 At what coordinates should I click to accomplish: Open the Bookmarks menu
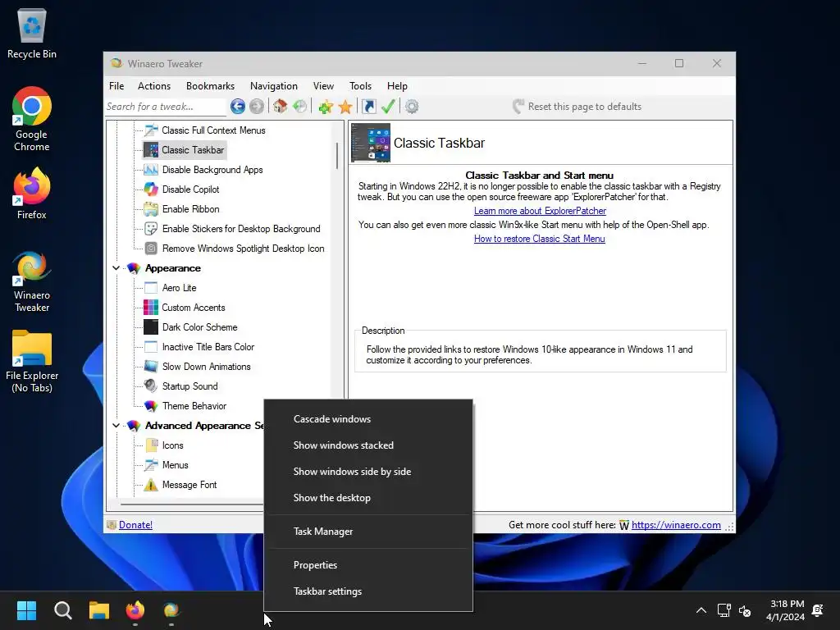tap(211, 85)
